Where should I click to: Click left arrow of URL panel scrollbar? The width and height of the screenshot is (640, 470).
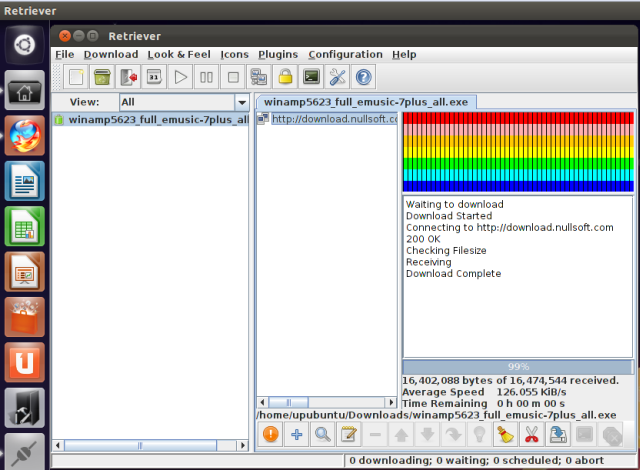262,402
